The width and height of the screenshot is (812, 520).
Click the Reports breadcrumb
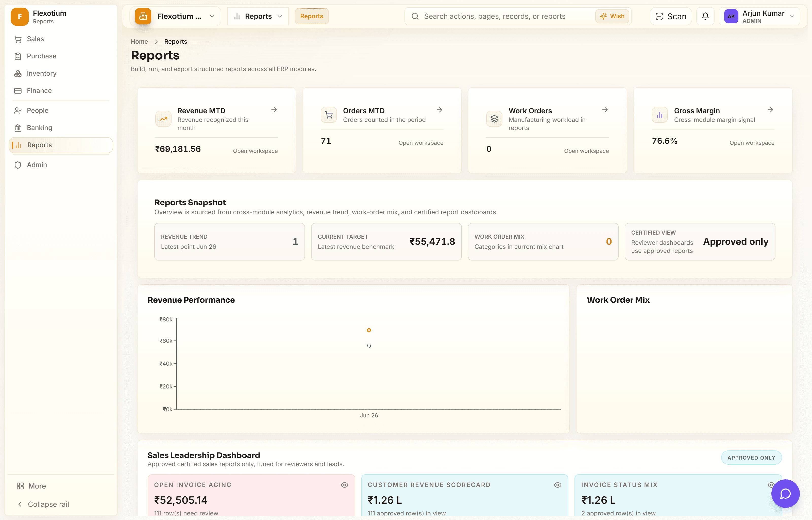click(175, 42)
